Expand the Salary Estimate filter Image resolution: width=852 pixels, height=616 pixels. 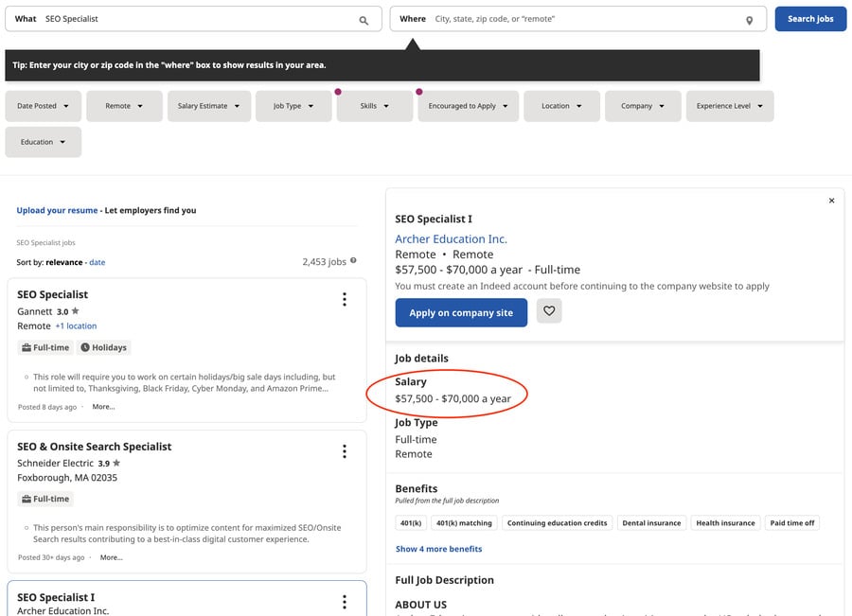(x=208, y=106)
